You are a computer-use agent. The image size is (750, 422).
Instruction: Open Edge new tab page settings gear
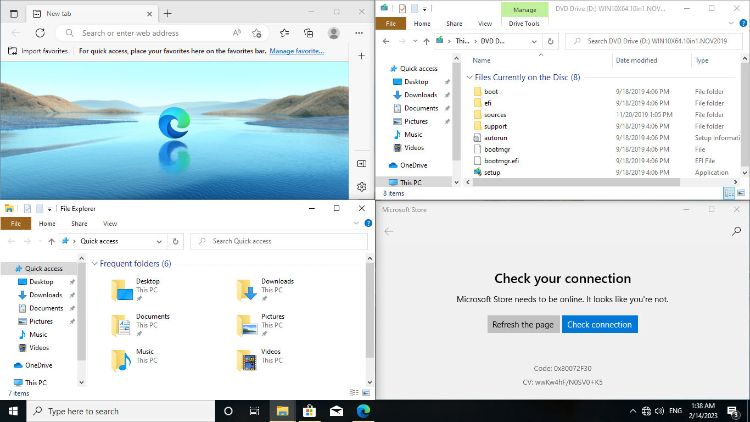point(361,186)
